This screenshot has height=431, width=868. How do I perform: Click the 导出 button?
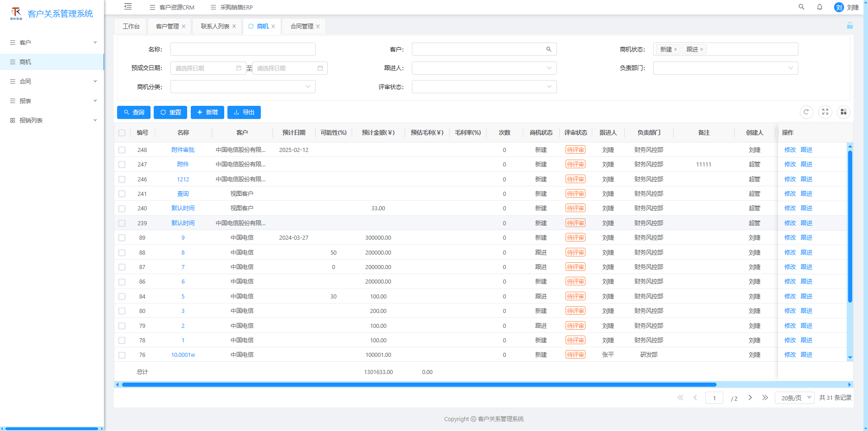(244, 112)
